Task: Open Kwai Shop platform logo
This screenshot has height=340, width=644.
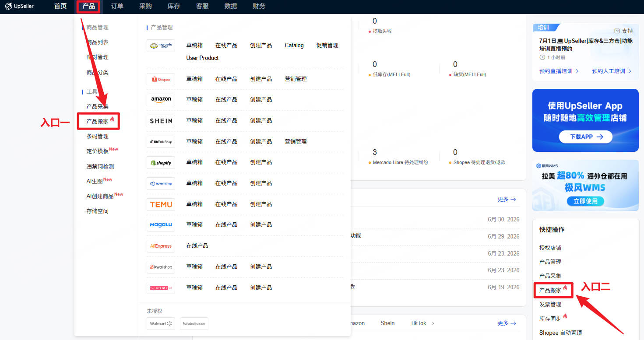Action: point(161,267)
